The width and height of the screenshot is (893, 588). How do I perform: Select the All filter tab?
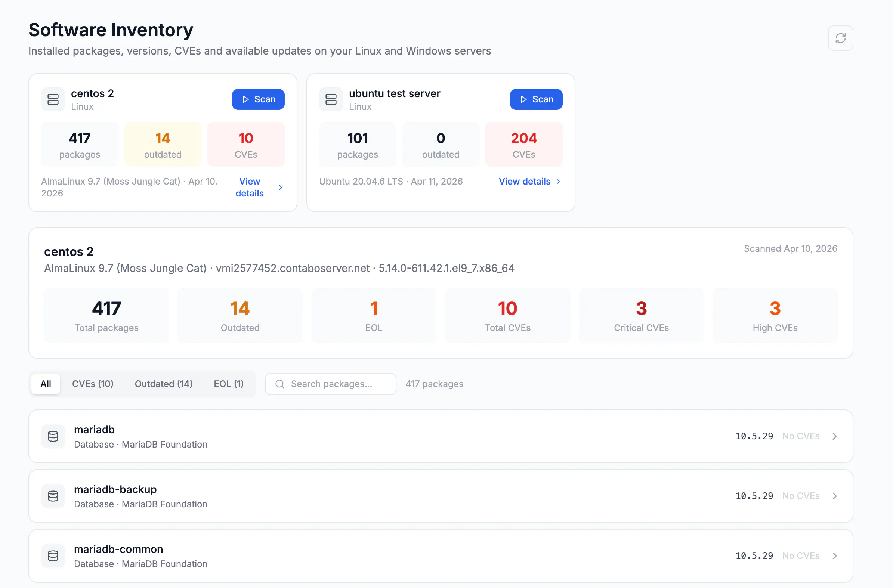[46, 384]
